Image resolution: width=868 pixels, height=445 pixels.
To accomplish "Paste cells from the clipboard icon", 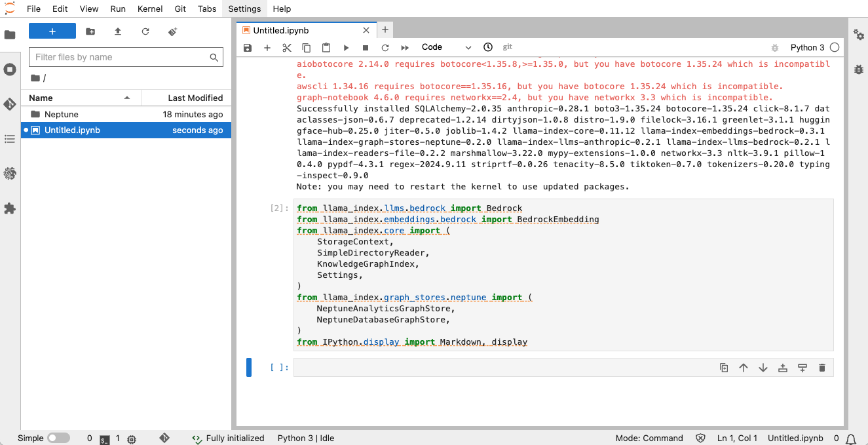I will (x=326, y=47).
